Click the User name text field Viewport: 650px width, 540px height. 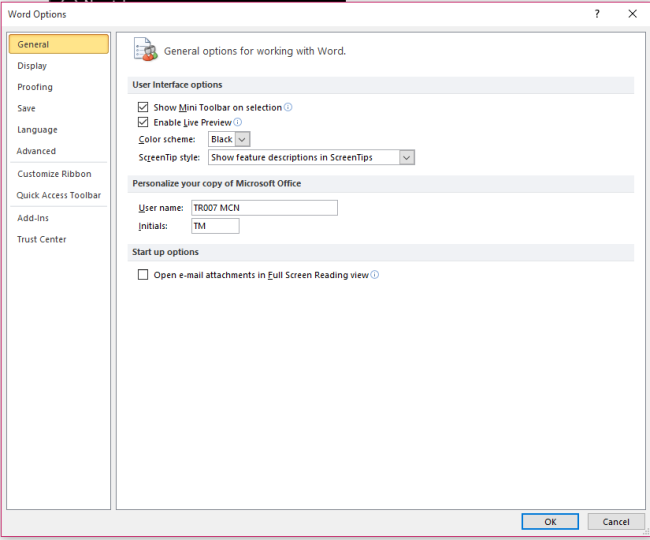click(x=264, y=208)
